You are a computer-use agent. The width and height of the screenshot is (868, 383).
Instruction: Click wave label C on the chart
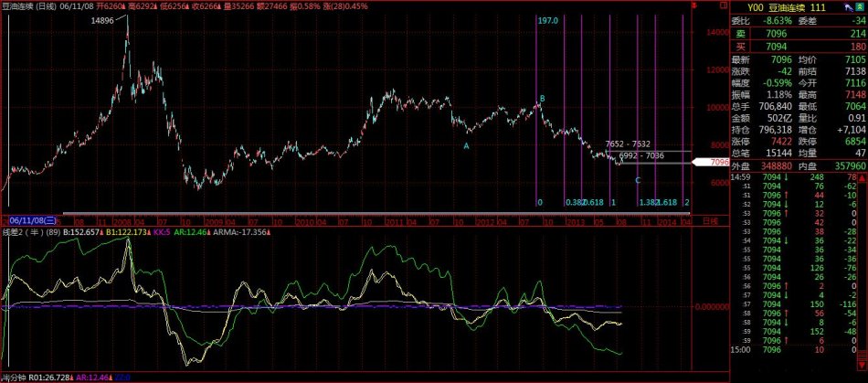point(638,180)
